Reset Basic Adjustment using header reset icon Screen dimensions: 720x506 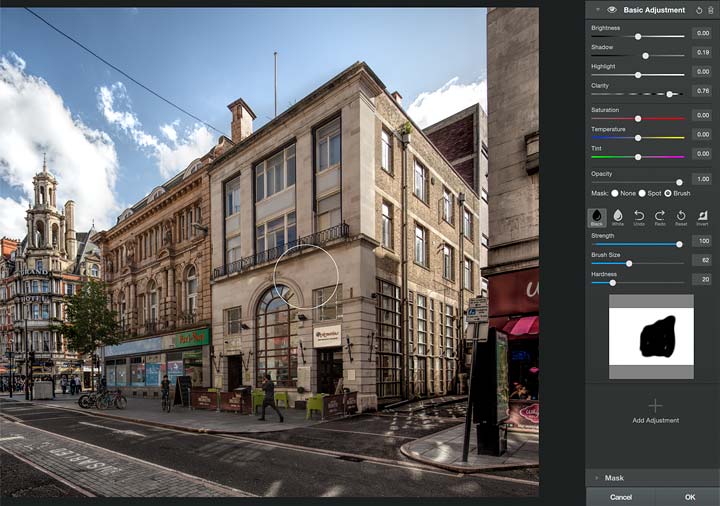(699, 10)
